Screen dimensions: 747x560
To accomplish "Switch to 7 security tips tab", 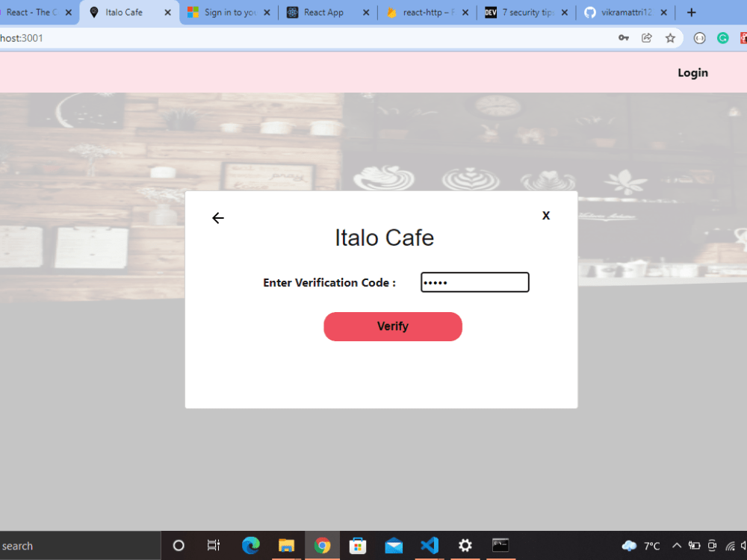I will [x=528, y=13].
